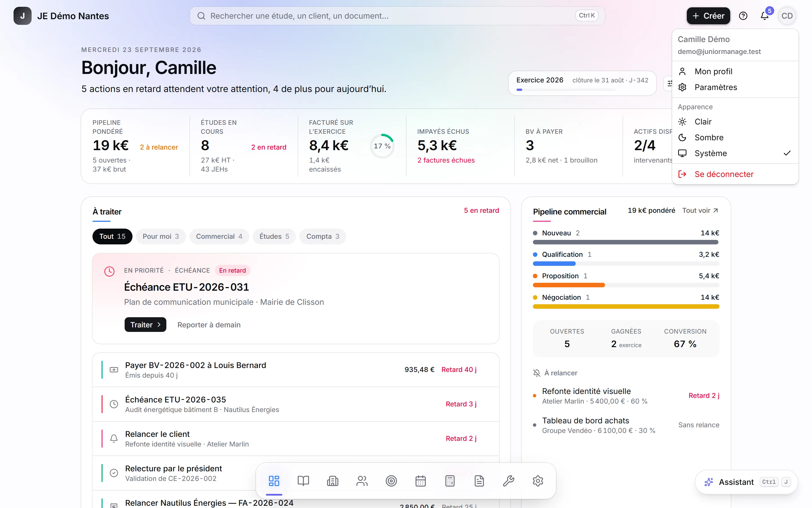Click the muted bell icon beside À relancer
Screen dimensions: 812x508
[537, 373]
